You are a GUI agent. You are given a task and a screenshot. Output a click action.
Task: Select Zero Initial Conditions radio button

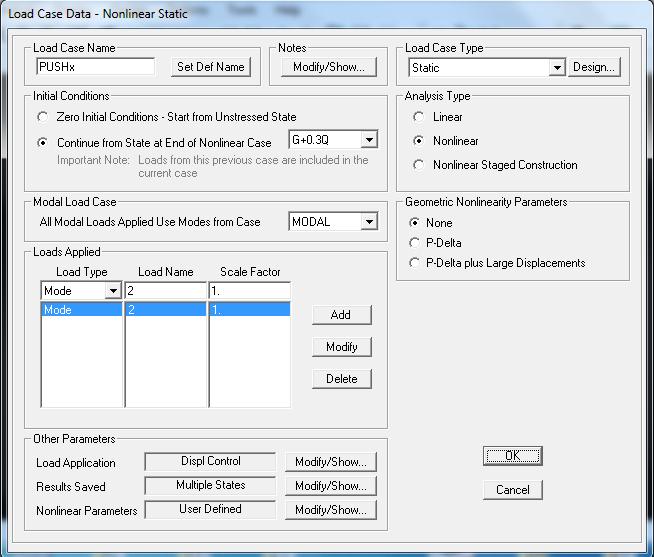(43, 117)
